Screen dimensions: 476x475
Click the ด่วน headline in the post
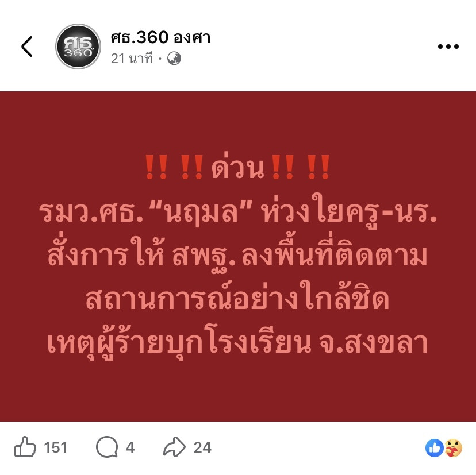(x=237, y=168)
